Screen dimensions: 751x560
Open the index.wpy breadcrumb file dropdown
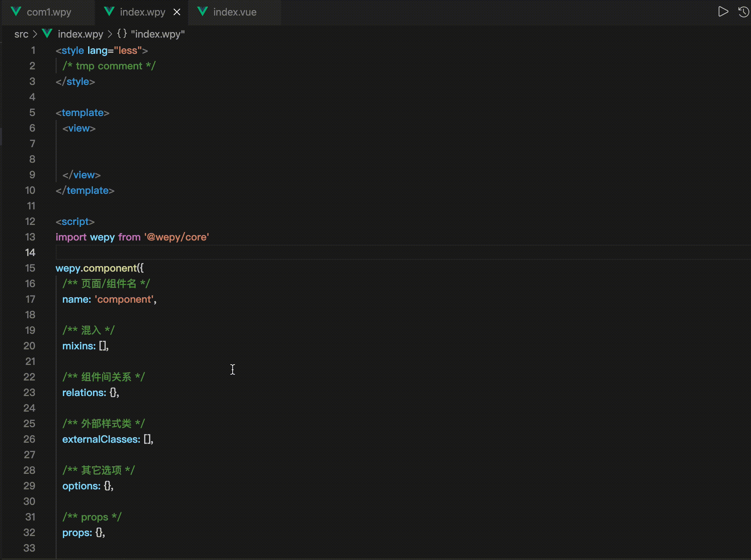point(80,34)
